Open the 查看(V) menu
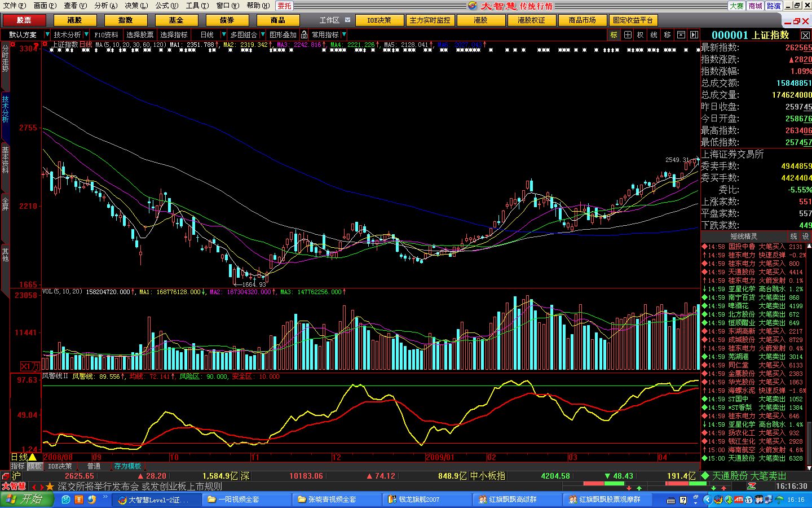This screenshot has width=812, height=508. pyautogui.click(x=75, y=6)
